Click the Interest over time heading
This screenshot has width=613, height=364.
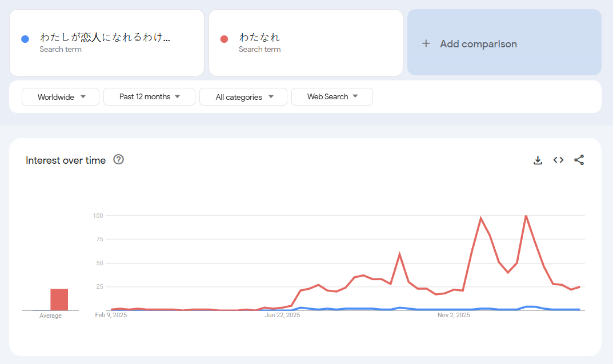click(x=66, y=160)
